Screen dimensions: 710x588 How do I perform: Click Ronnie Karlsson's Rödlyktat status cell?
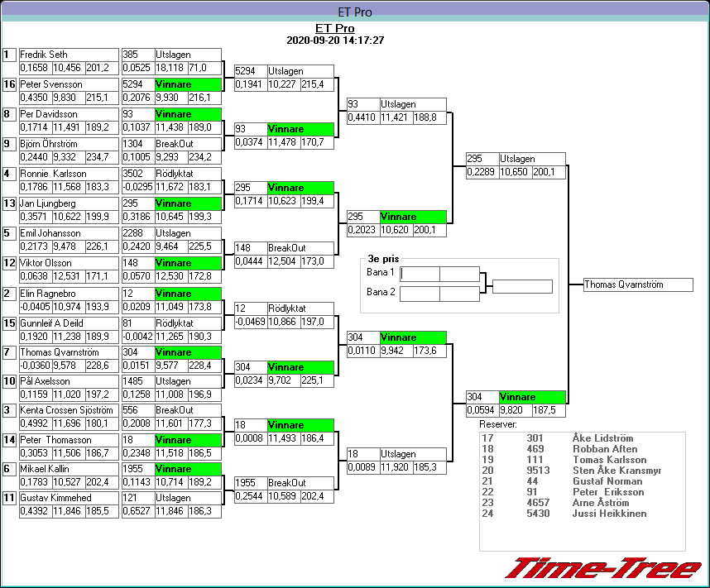[187, 174]
